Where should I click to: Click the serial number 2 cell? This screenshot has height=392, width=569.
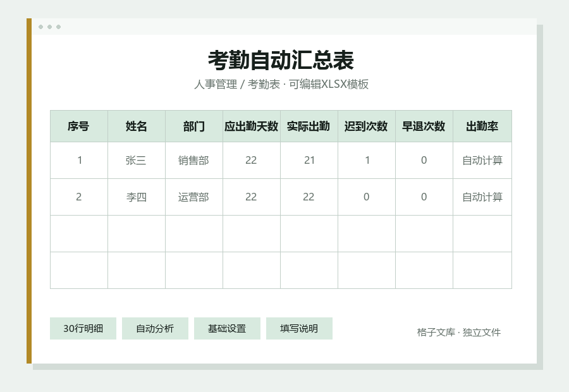click(x=79, y=197)
